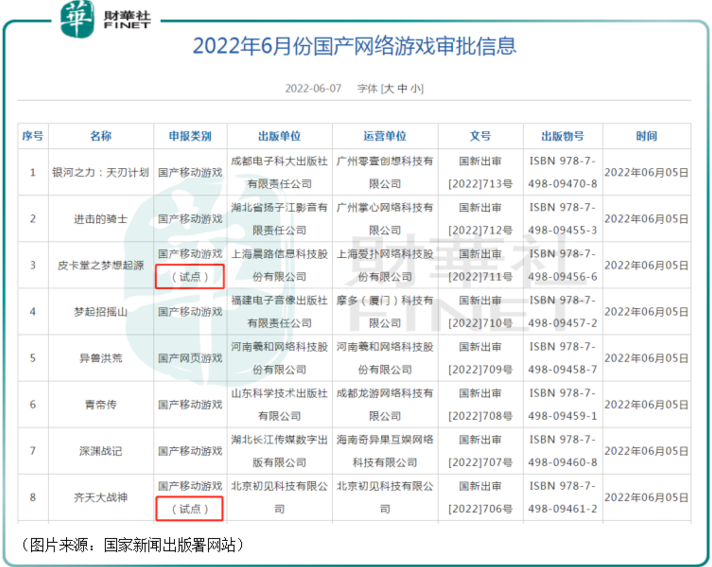Click the 时间 column header
The height and width of the screenshot is (567, 712).
[x=647, y=136]
